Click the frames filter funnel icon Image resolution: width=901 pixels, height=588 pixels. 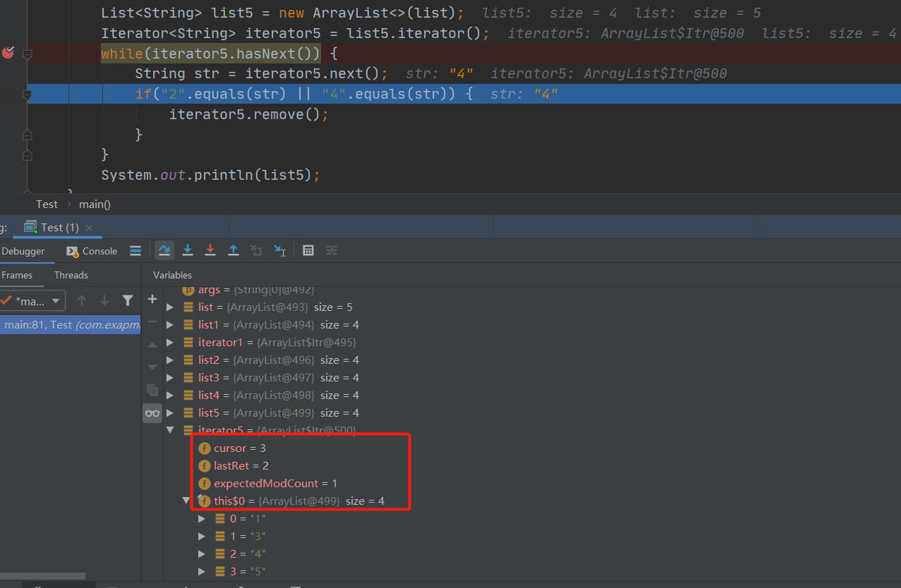point(127,301)
